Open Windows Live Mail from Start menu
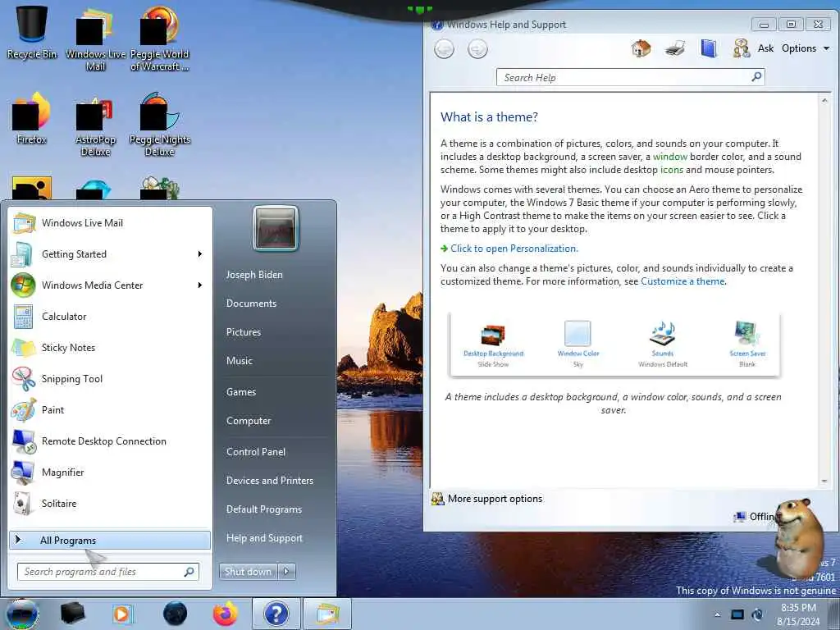The width and height of the screenshot is (840, 630). (110, 223)
